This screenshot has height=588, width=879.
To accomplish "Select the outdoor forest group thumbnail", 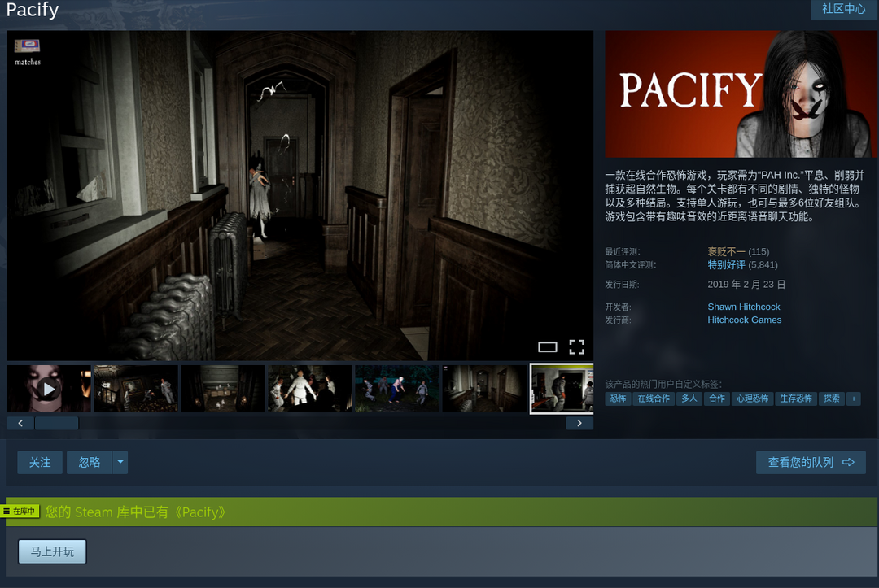I will 397,389.
